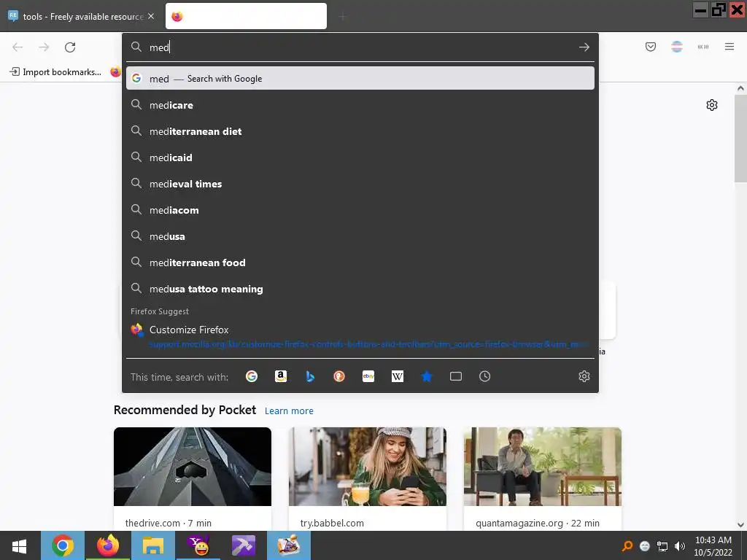
Task: Click the 10:43 AM clock in taskbar
Action: click(x=713, y=540)
